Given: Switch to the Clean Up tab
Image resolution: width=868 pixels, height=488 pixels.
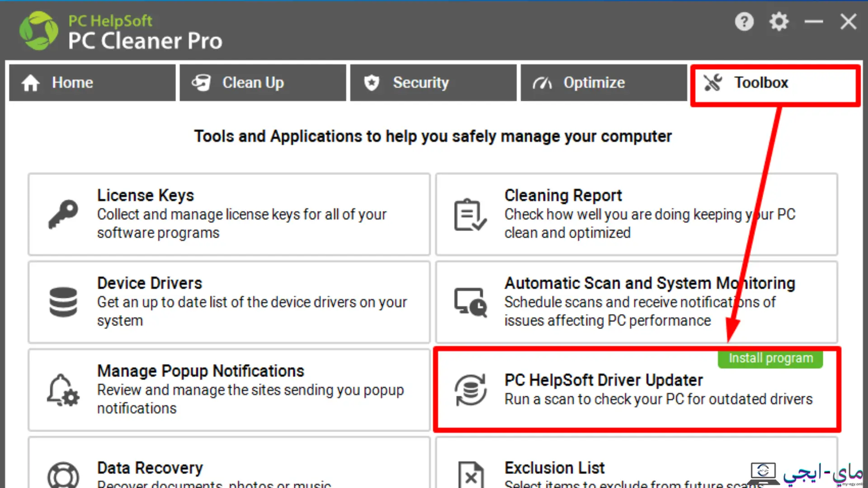Looking at the screenshot, I should coord(263,83).
